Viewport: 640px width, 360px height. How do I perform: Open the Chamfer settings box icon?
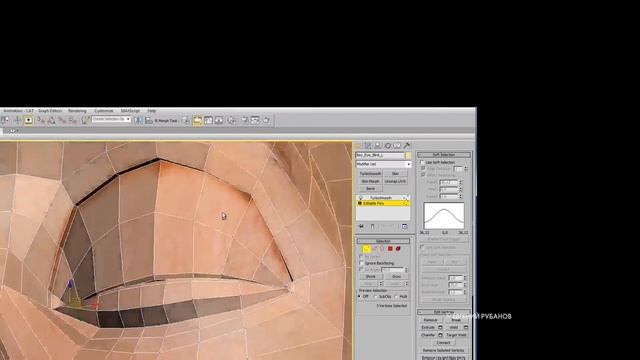[440, 335]
